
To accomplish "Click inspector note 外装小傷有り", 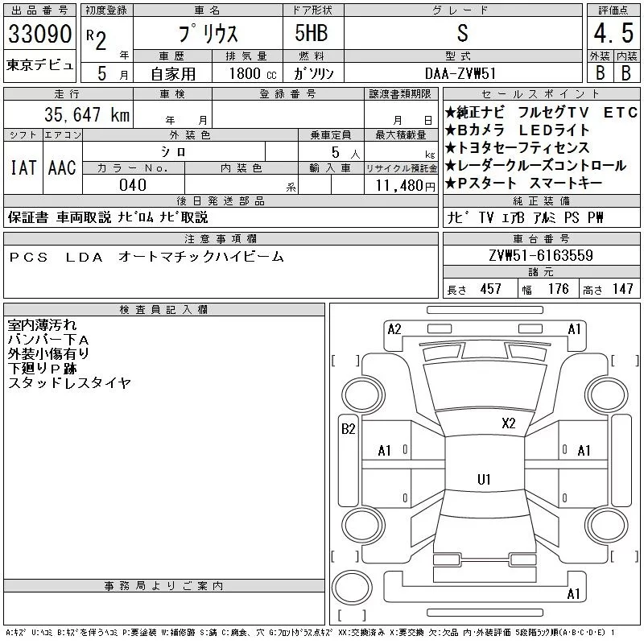I will point(48,353).
